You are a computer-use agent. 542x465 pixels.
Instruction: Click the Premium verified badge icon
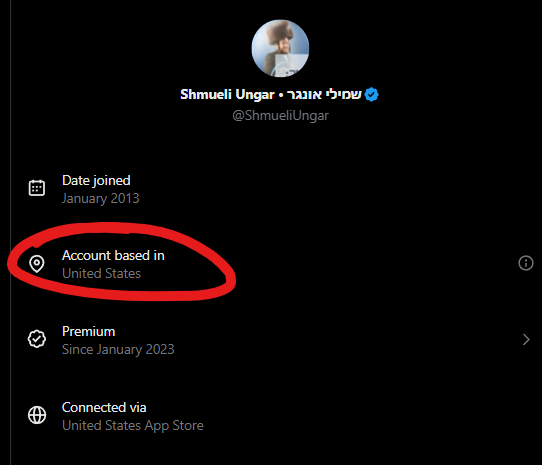(x=37, y=339)
